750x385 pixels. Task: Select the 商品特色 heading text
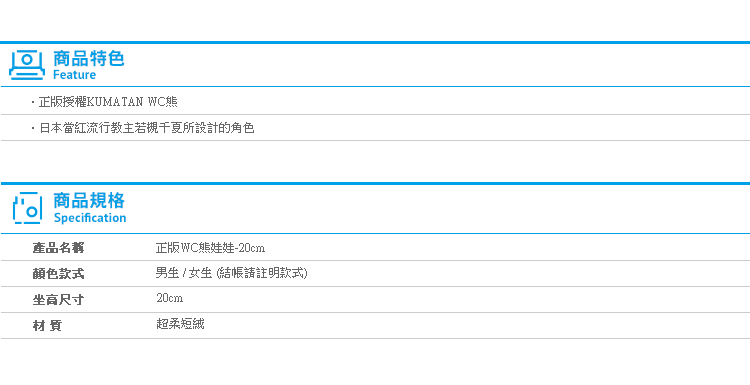click(88, 59)
